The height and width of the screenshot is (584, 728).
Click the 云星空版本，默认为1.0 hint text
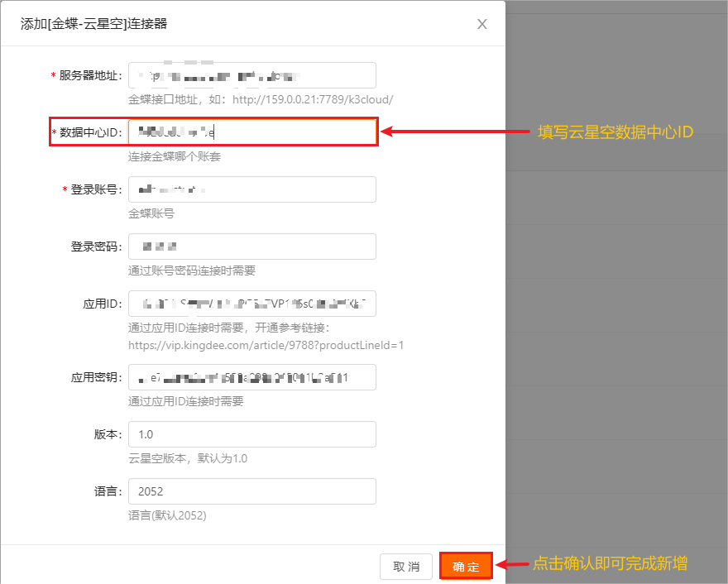click(188, 458)
